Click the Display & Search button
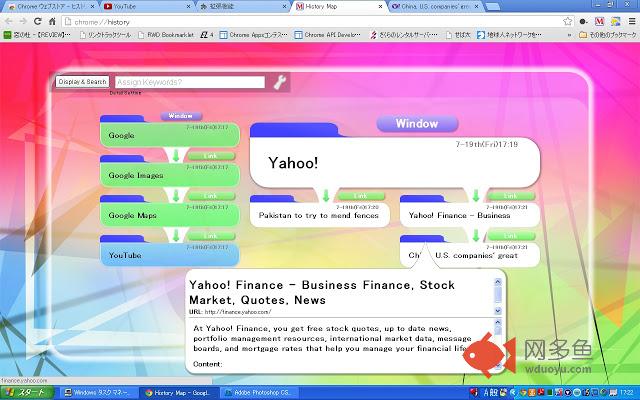Screen dimensions: 640x400 pos(83,82)
